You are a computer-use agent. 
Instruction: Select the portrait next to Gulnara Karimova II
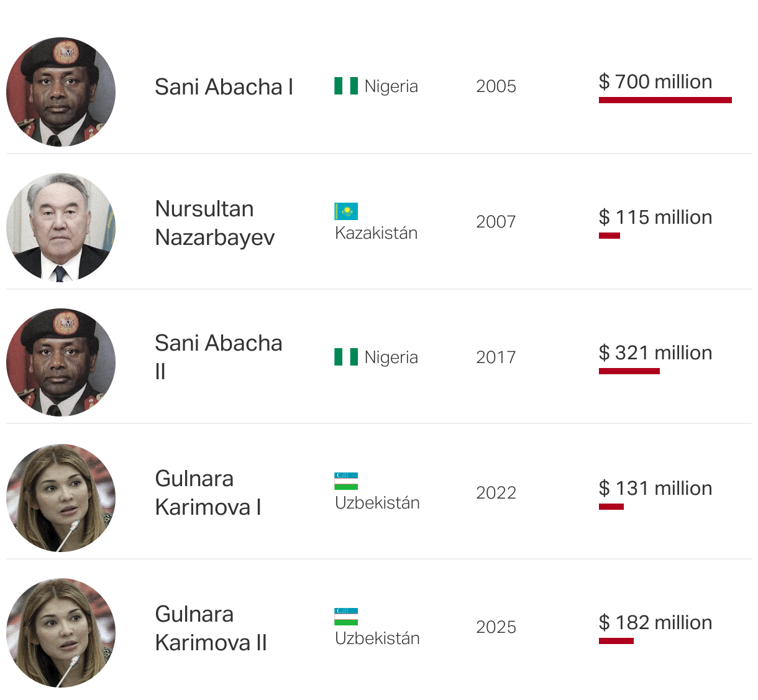61,633
